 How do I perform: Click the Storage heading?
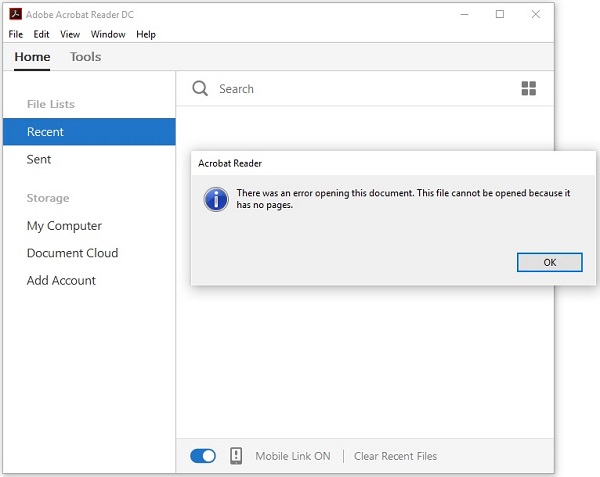48,198
